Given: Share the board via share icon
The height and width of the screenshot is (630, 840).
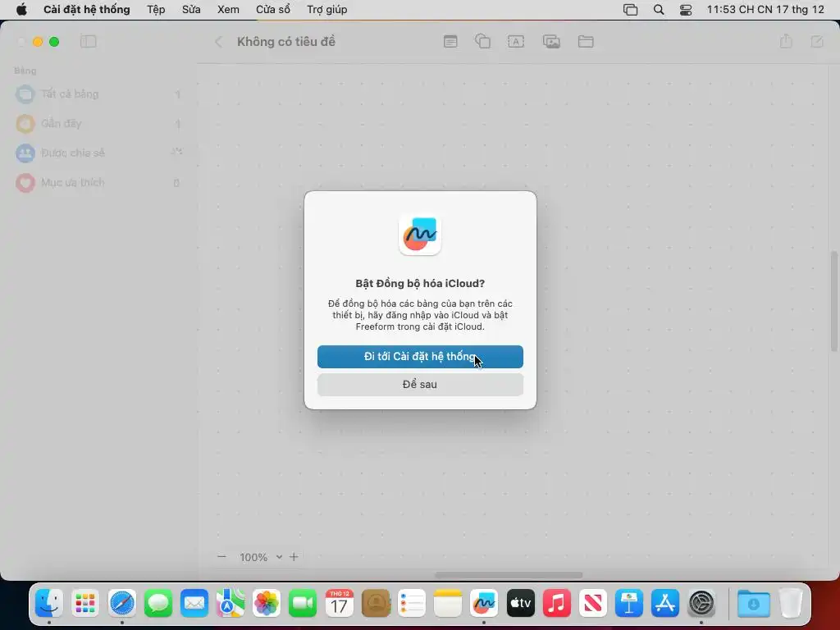Looking at the screenshot, I should pyautogui.click(x=786, y=41).
